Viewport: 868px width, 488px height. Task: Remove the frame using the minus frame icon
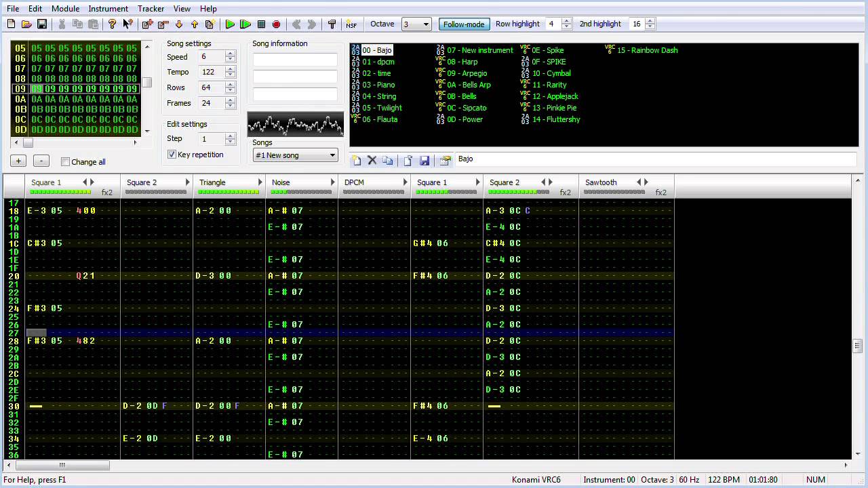pos(163,24)
